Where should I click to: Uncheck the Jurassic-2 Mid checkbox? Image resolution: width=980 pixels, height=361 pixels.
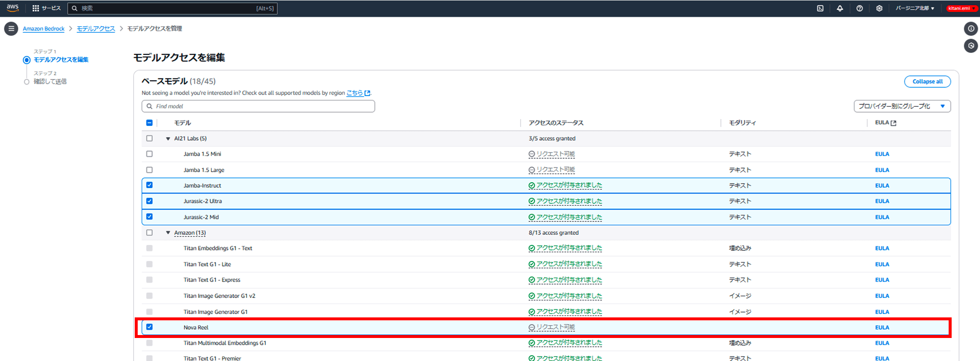(149, 217)
